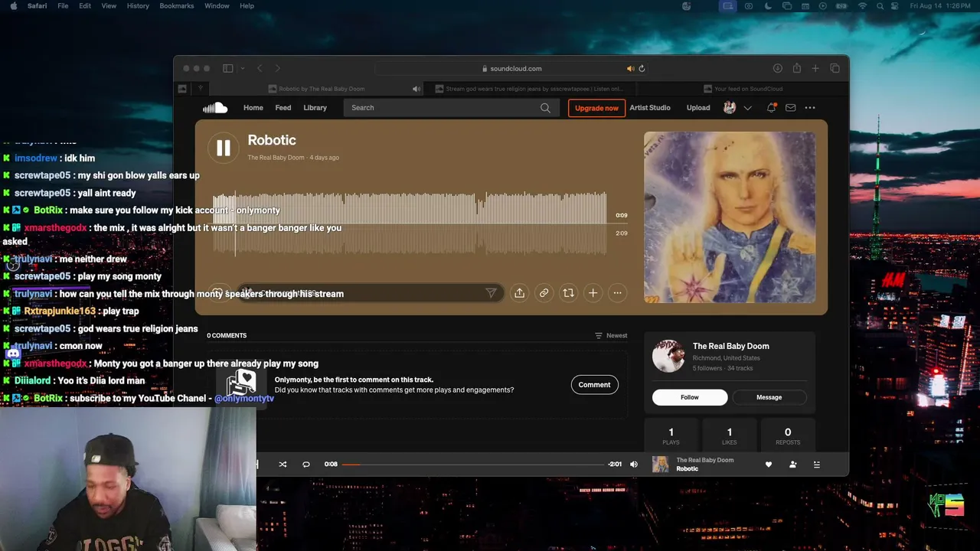
Task: Expand the Safari tab group dropdown
Action: coord(242,69)
